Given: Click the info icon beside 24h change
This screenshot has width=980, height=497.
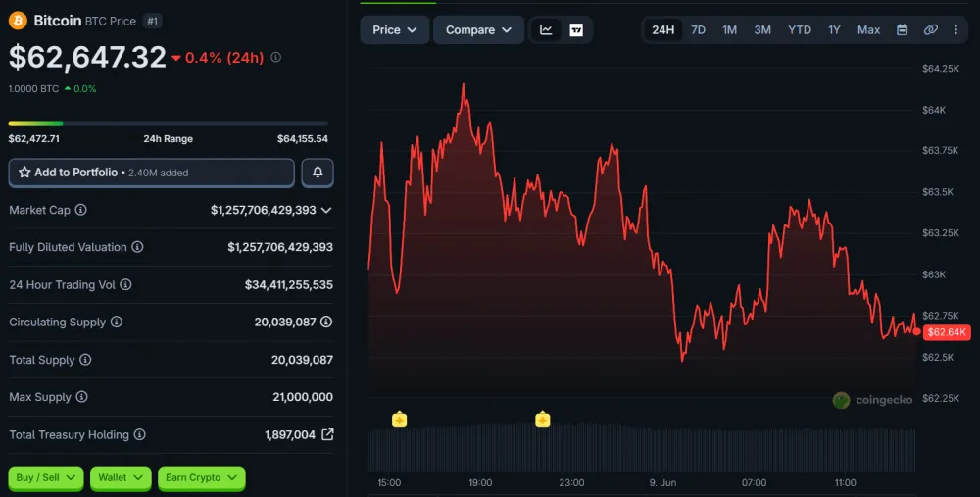Looking at the screenshot, I should tap(275, 57).
